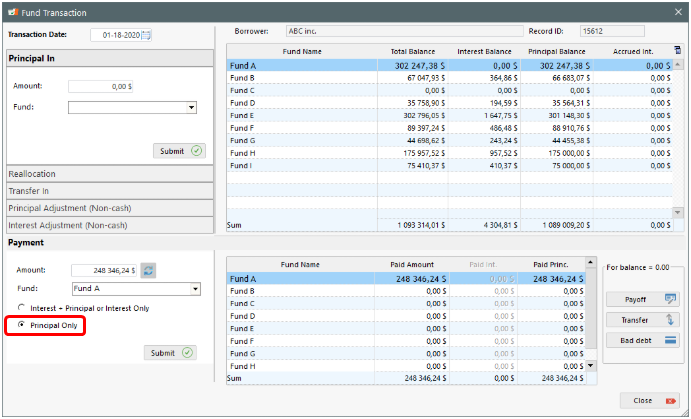Image resolution: width=691 pixels, height=419 pixels.
Task: Select Fund B row in balance grid
Action: (450, 78)
